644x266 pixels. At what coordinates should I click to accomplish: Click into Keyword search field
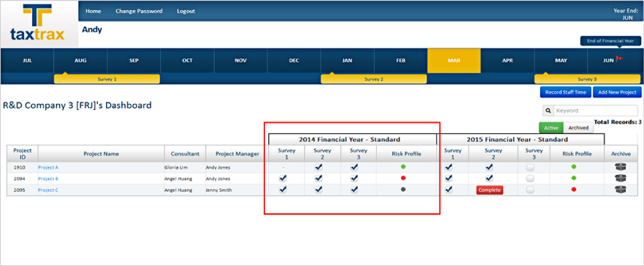tap(596, 111)
